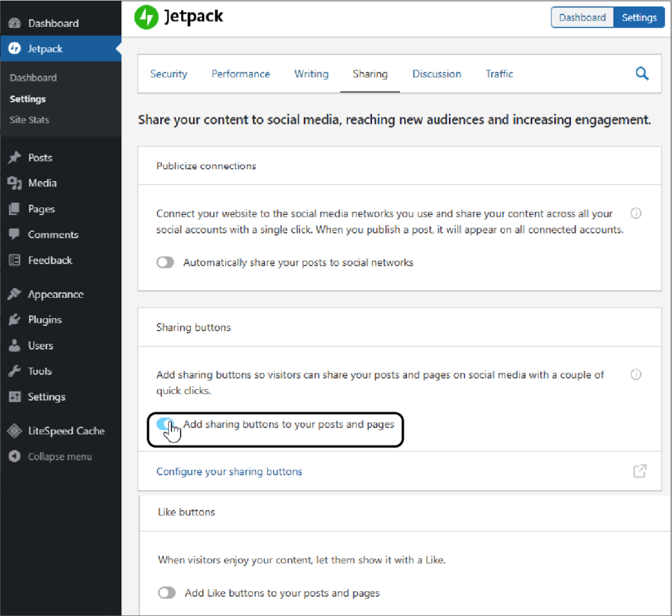The height and width of the screenshot is (616, 672).
Task: Open the Discussion tab
Action: point(436,73)
